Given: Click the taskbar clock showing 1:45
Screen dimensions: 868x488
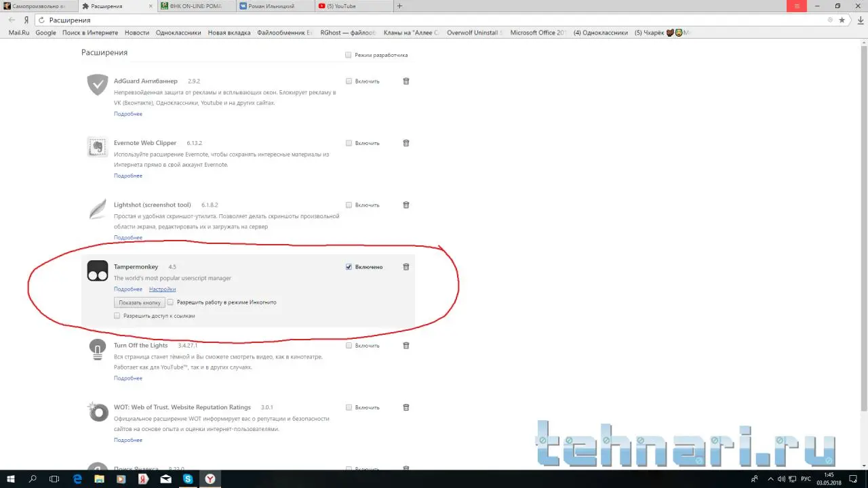Looking at the screenshot, I should (x=829, y=479).
